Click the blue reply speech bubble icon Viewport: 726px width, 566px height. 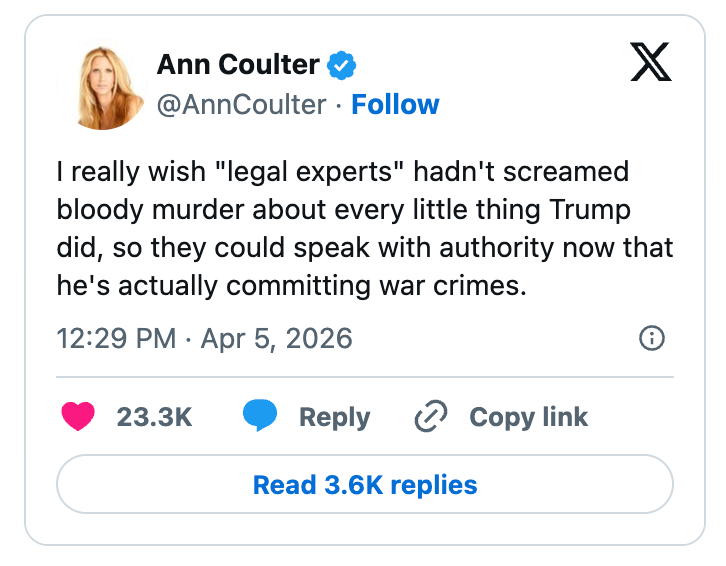(x=260, y=417)
